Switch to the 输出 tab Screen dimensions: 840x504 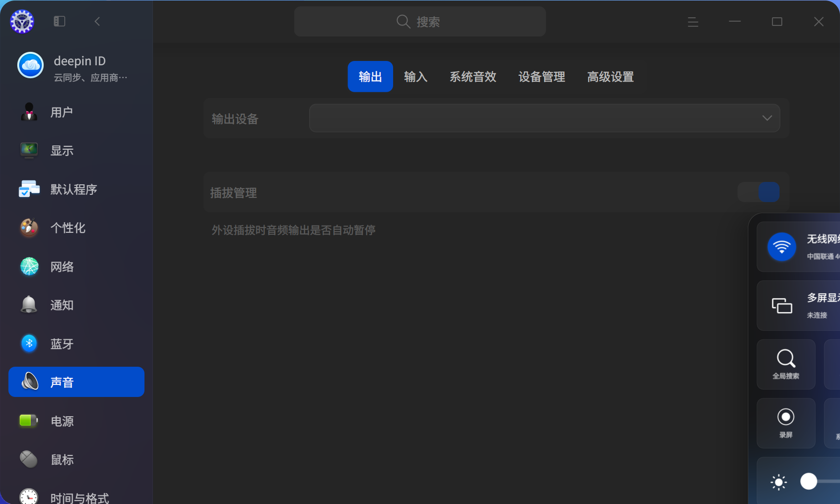(370, 76)
